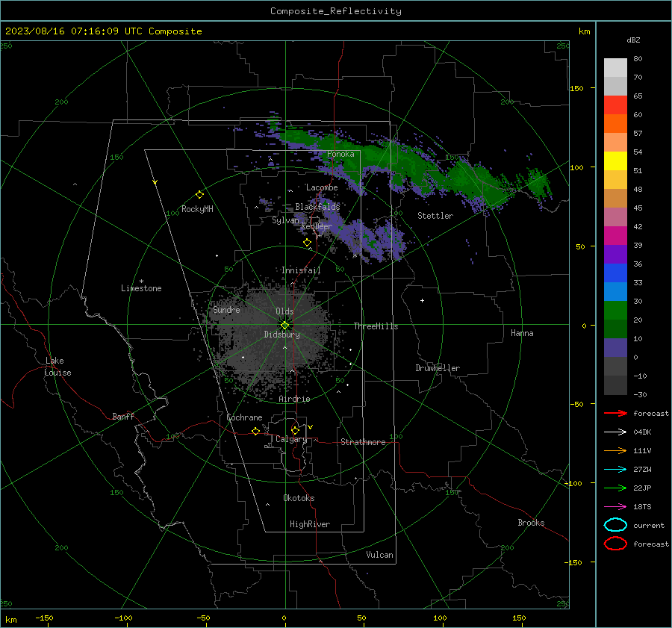The height and width of the screenshot is (628, 672).
Task: Click the Vulcan label
Action: tap(379, 555)
